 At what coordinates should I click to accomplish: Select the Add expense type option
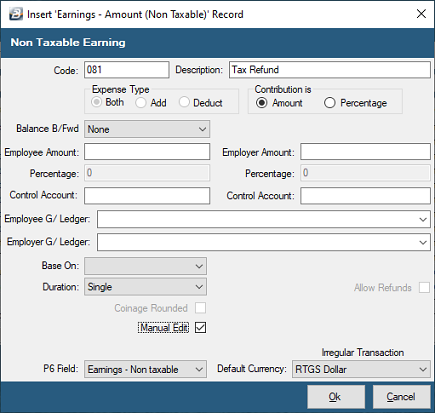pyautogui.click(x=141, y=103)
